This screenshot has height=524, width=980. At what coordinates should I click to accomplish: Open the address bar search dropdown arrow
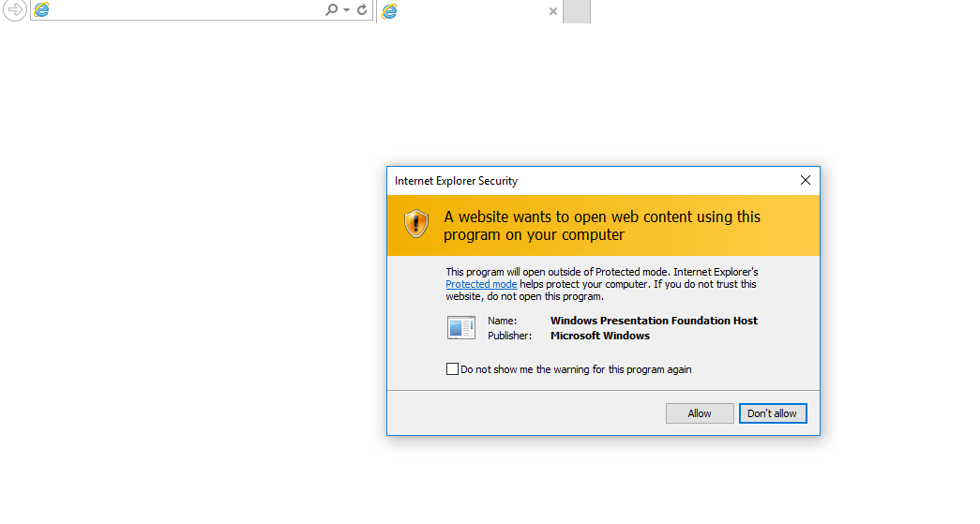point(346,10)
